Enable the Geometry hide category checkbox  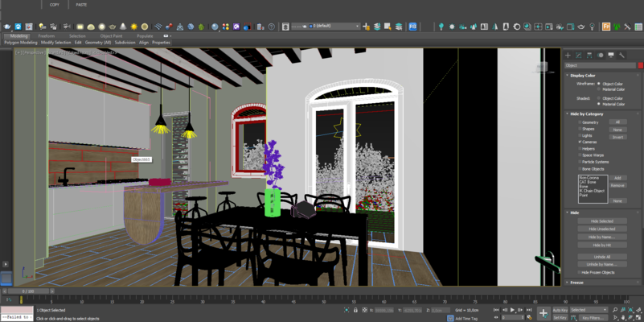pos(579,122)
